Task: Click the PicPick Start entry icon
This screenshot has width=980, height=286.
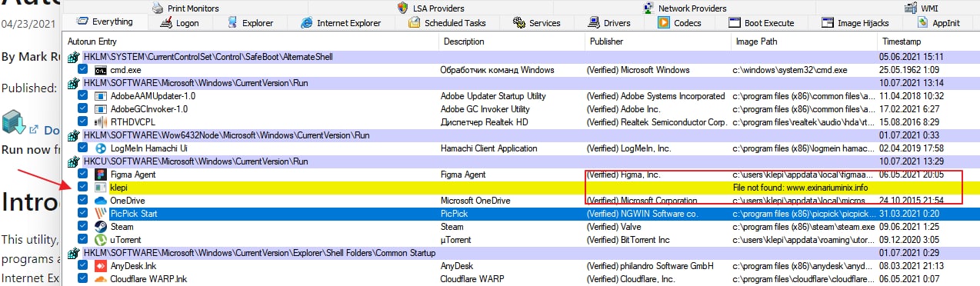Action: click(x=100, y=213)
